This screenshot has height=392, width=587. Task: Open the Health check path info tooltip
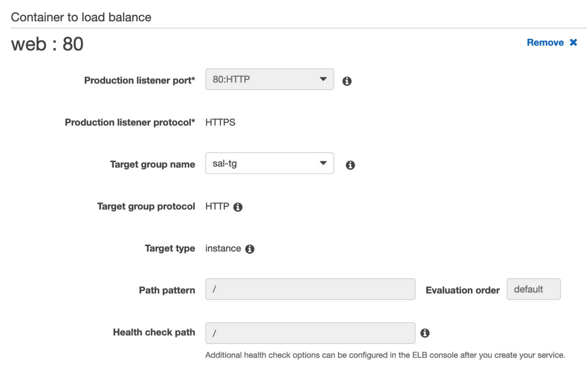[x=426, y=332]
